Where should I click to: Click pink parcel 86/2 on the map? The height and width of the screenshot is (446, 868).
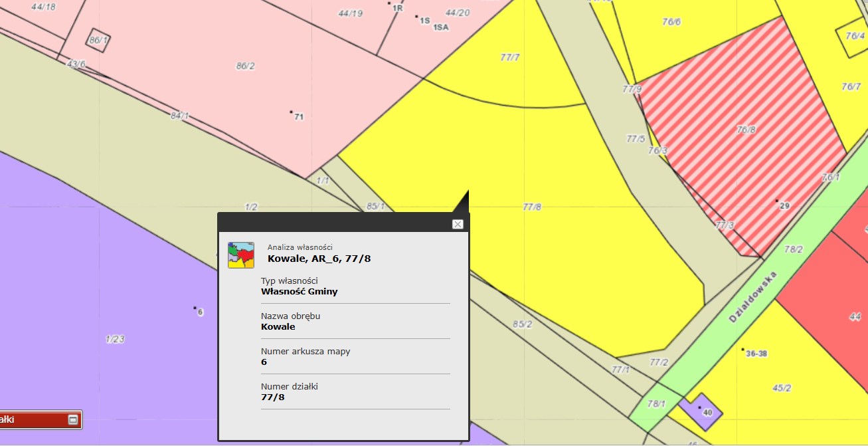click(x=245, y=66)
